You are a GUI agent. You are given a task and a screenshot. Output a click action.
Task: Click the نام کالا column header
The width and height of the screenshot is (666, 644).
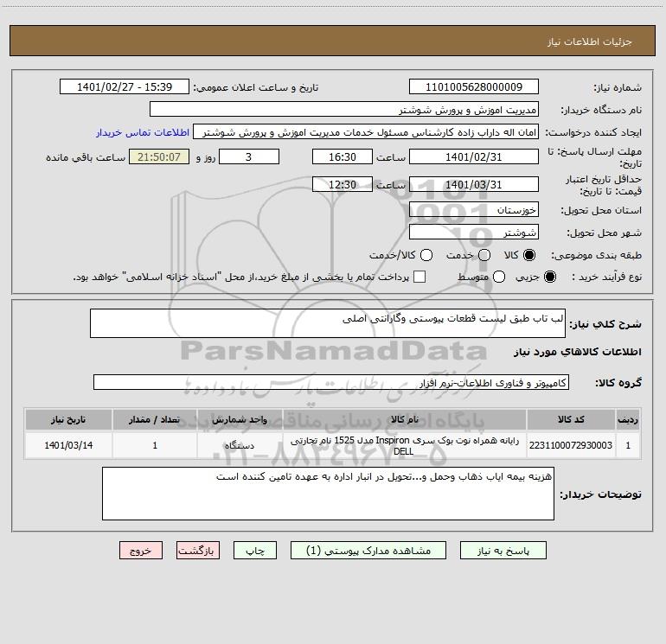tap(405, 419)
